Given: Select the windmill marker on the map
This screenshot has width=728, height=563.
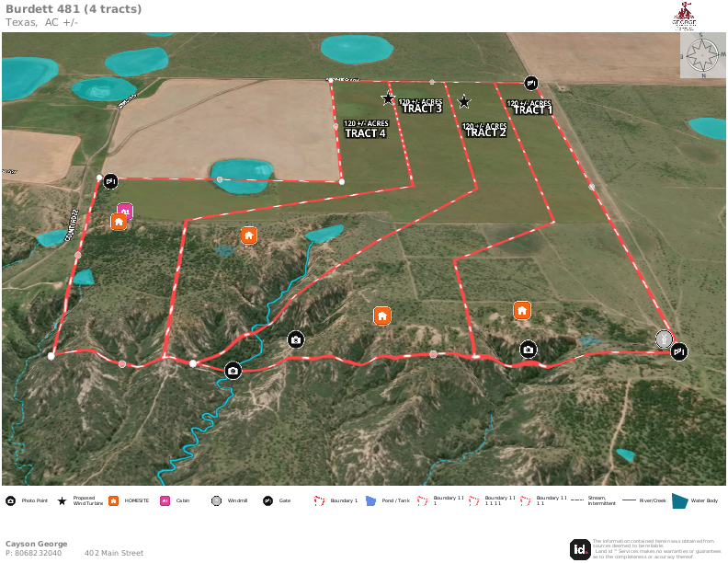Looking at the screenshot, I should (663, 339).
